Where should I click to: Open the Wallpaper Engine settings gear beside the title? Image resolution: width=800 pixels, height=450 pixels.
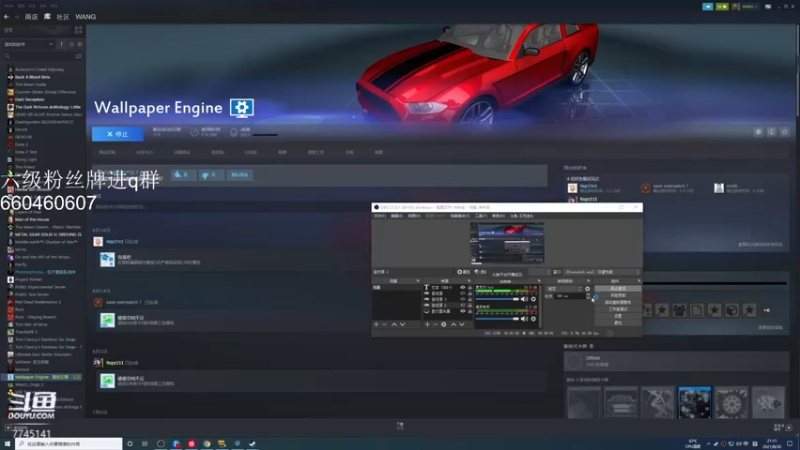[x=242, y=108]
